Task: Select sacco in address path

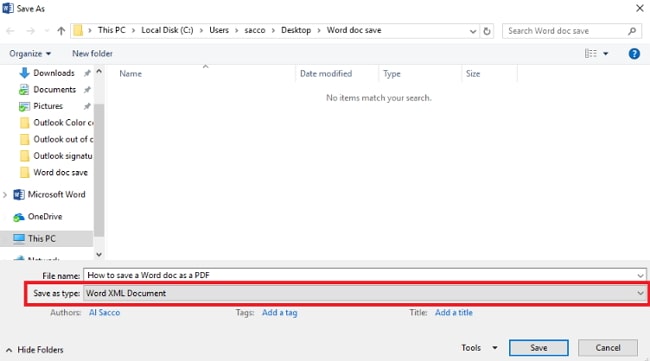Action: click(x=255, y=30)
